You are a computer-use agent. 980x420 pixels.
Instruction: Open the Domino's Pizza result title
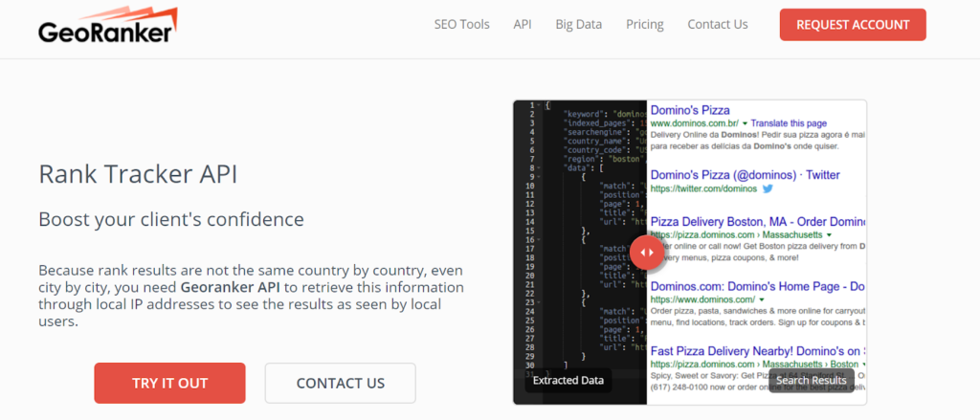[x=690, y=111]
